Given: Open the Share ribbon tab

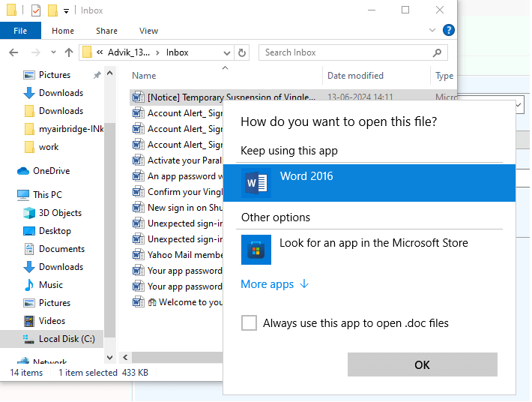Looking at the screenshot, I should 106,31.
